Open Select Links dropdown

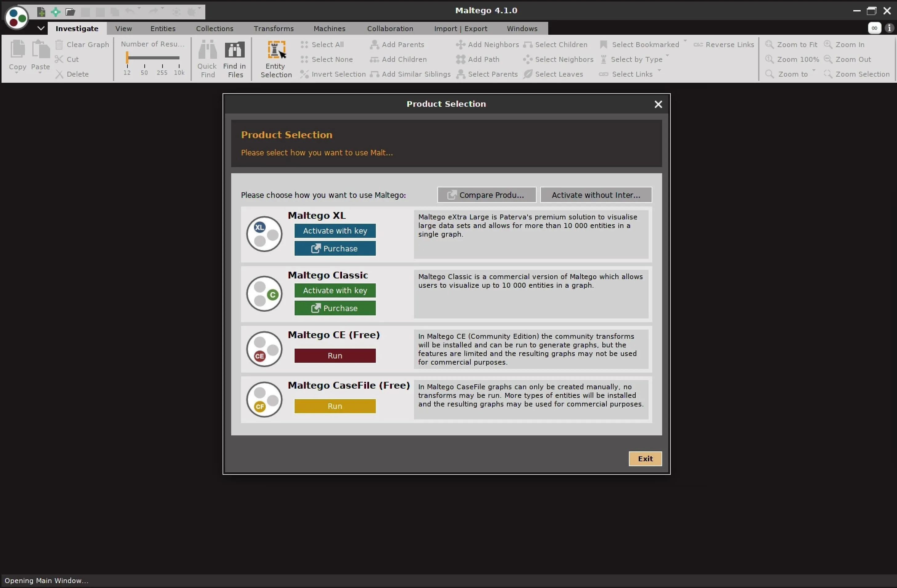pos(659,70)
